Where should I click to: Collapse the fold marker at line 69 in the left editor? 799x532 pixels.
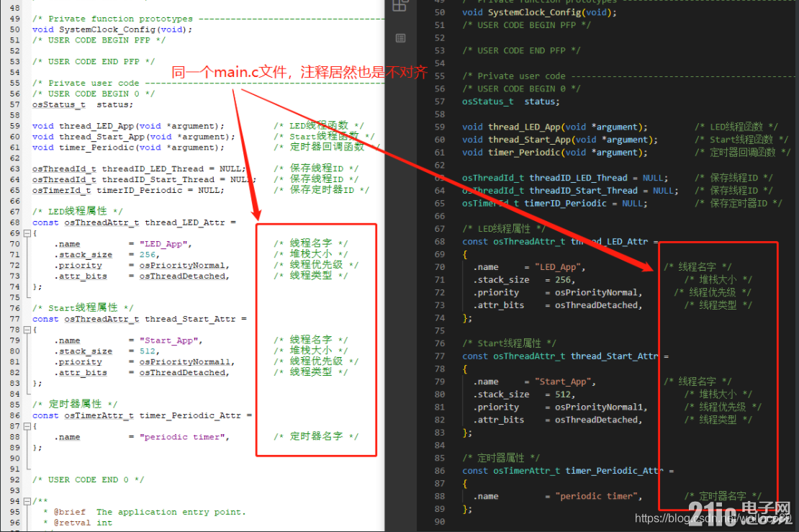27,233
